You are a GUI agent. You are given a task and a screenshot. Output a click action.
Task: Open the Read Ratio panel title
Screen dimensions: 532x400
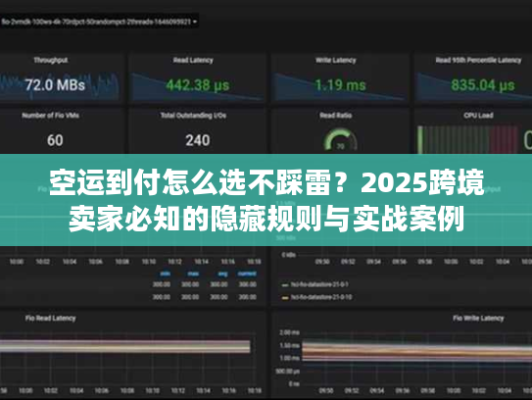pyautogui.click(x=336, y=116)
